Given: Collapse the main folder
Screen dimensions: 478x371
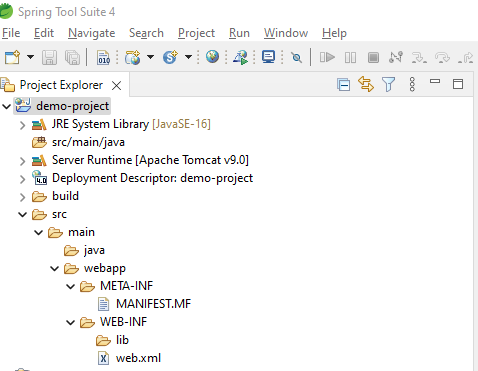Looking at the screenshot, I should point(38,232).
